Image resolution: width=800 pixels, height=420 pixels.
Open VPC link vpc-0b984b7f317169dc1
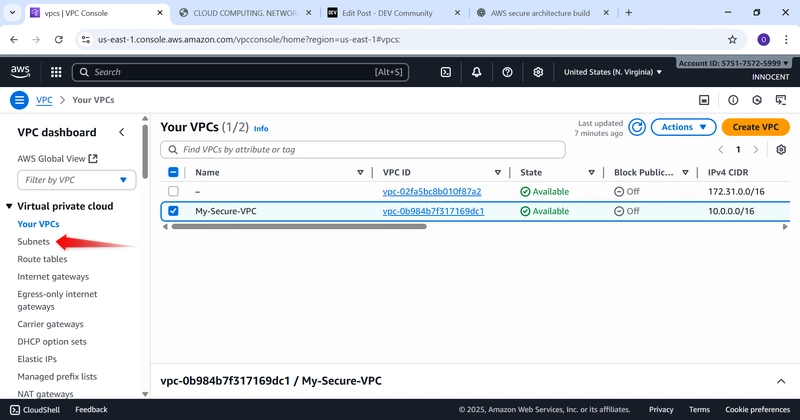(x=433, y=211)
